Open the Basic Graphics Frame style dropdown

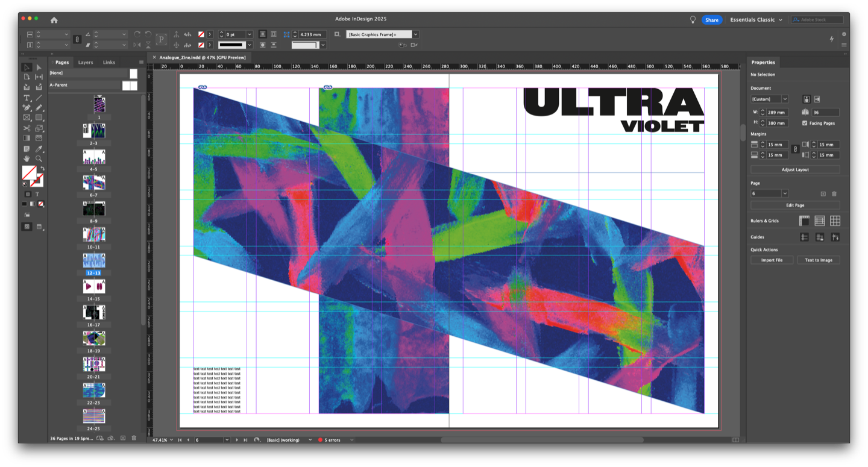coord(415,34)
